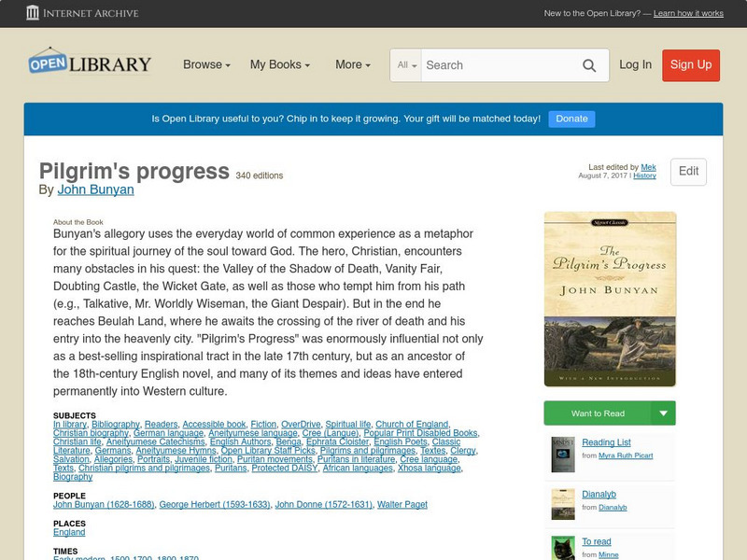Viewport: 747px width, 560px height.
Task: Open John Bunyan author link
Action: [96, 189]
